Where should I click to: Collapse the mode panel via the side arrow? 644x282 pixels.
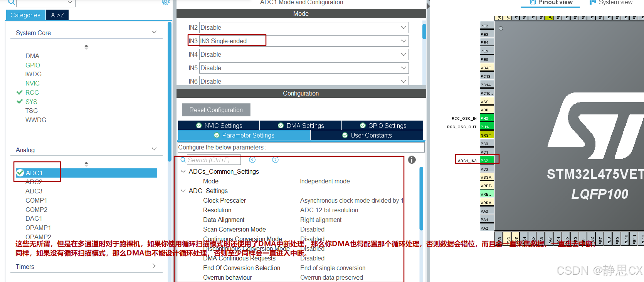tap(428, 6)
